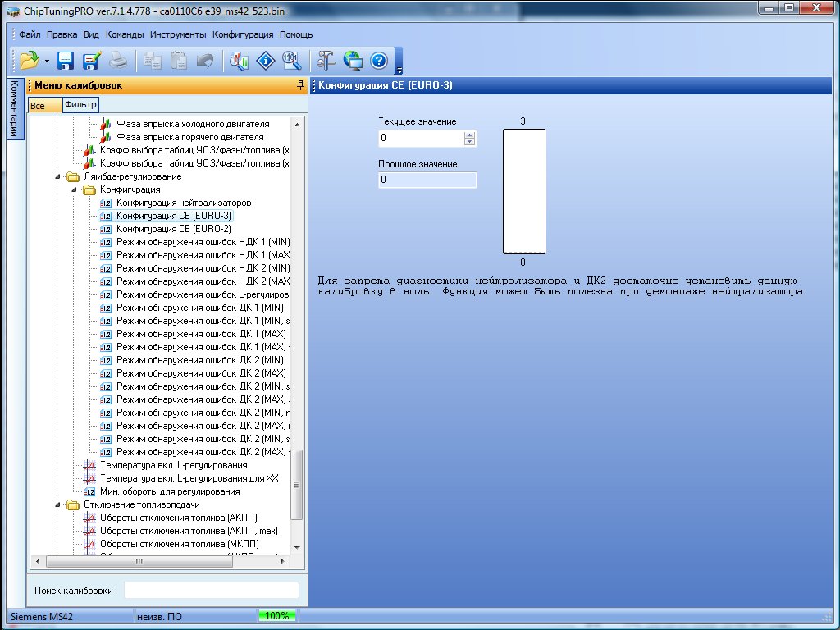Viewport: 840px width, 630px height.
Task: Open the blue question mark help icon
Action: pos(378,60)
